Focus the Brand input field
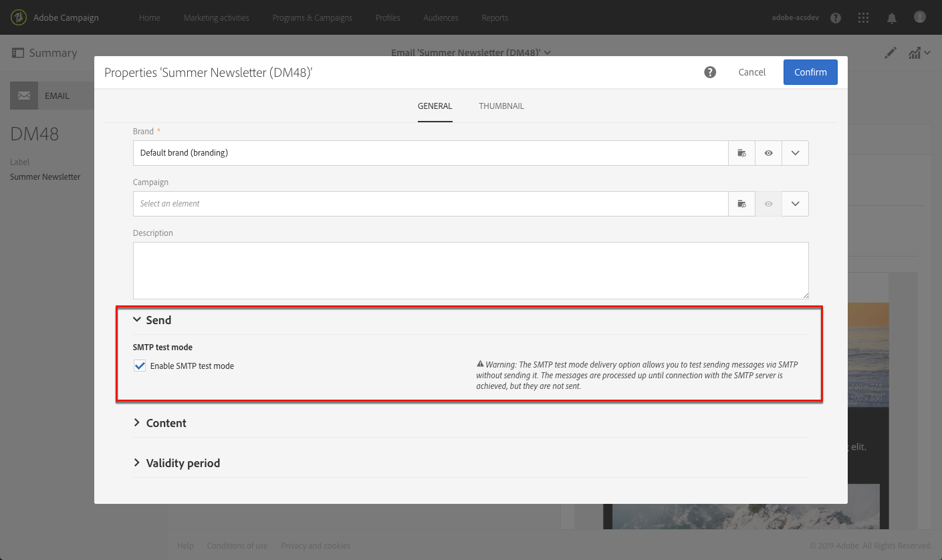The image size is (942, 560). [x=431, y=153]
